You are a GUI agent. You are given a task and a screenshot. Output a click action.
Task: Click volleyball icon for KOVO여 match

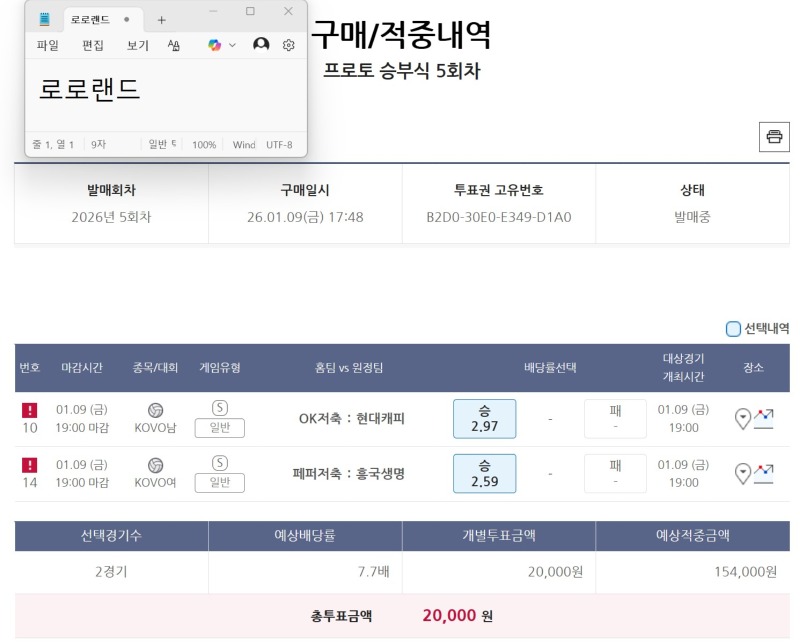(x=155, y=465)
